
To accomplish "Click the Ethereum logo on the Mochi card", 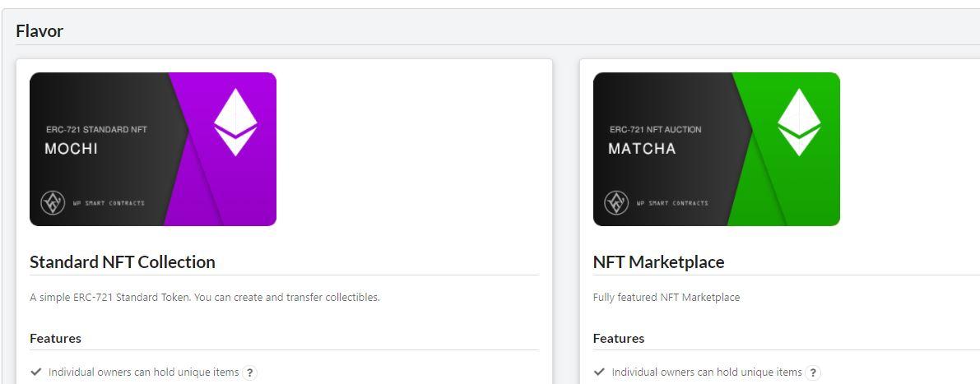I will point(235,123).
